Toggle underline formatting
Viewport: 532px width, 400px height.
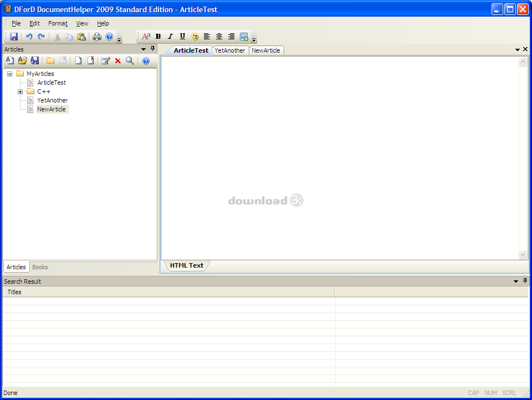pos(182,37)
